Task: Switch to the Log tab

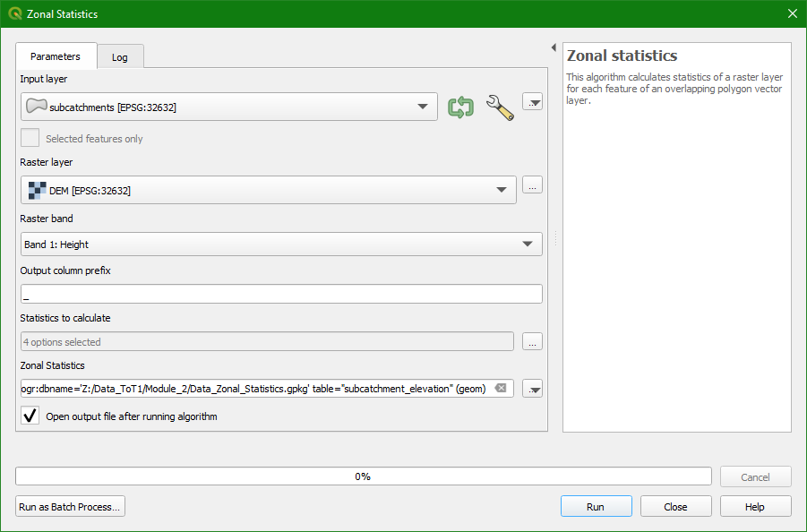Action: (x=120, y=56)
